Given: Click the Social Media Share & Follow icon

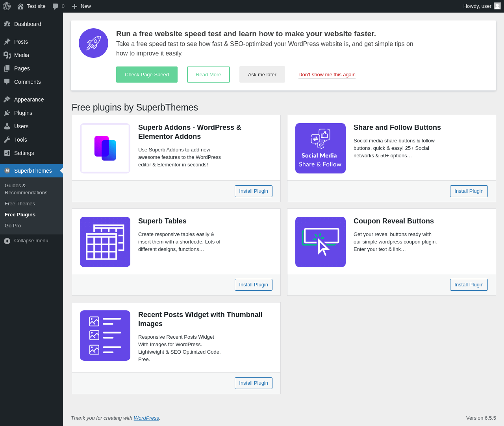Looking at the screenshot, I should click(321, 148).
